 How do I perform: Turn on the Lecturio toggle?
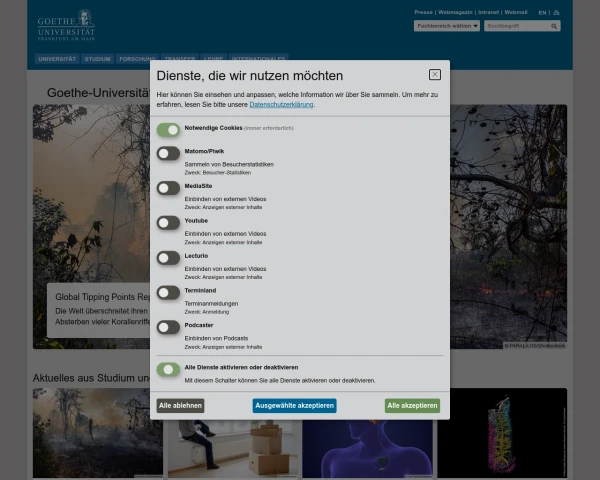[168, 258]
